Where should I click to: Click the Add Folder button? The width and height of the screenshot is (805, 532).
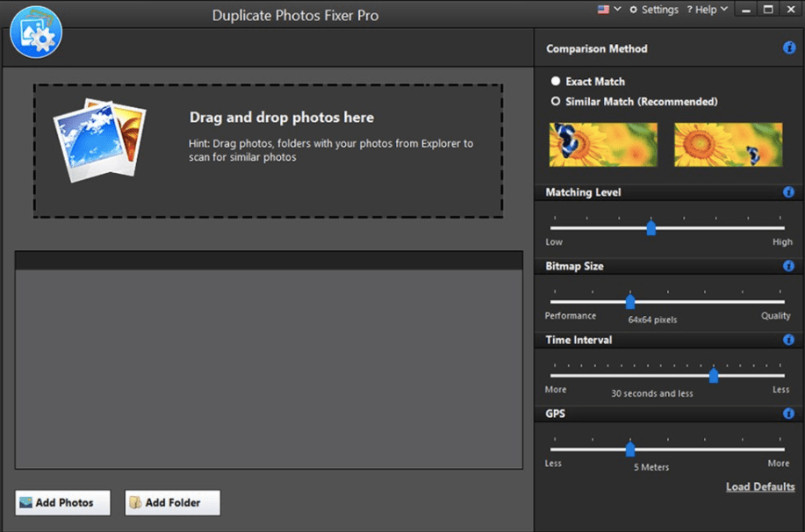(172, 503)
